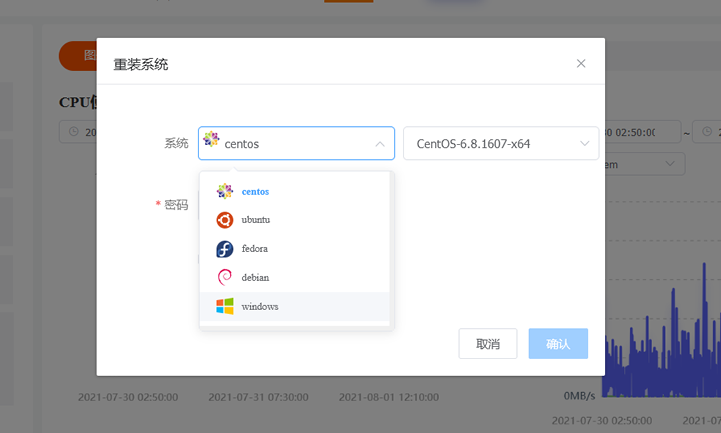Click the ubuntu logo icon

pos(225,220)
